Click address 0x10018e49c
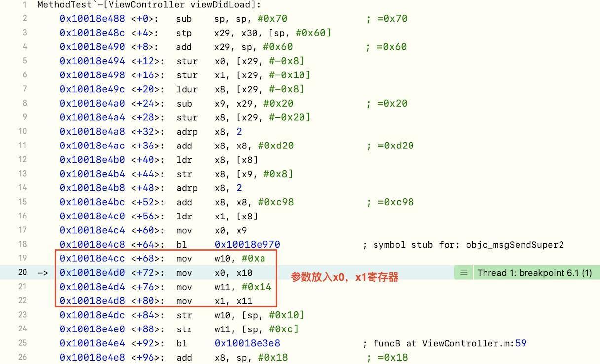Screen dimensions: 600x364 click(92, 89)
